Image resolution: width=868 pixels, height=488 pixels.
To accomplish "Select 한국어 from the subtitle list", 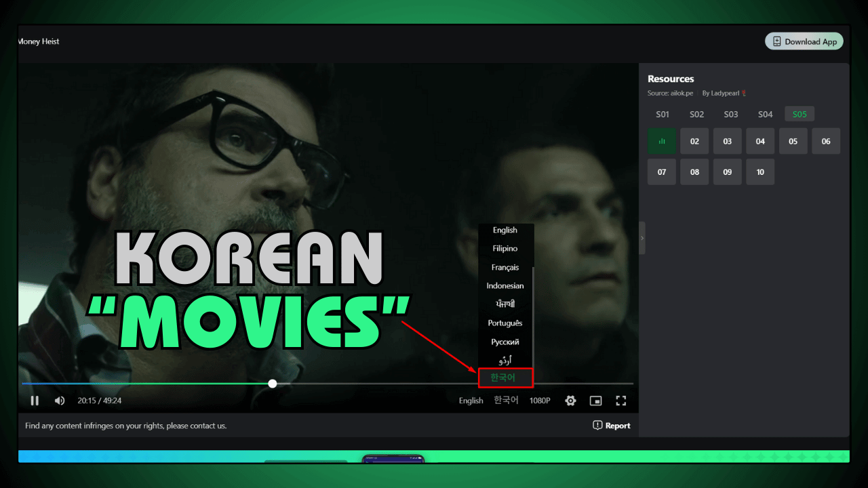I will pyautogui.click(x=505, y=378).
